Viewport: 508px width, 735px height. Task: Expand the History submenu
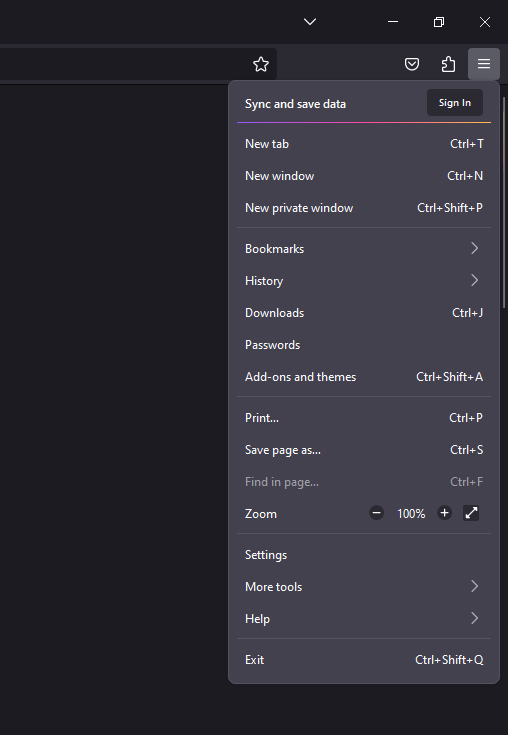tap(364, 280)
